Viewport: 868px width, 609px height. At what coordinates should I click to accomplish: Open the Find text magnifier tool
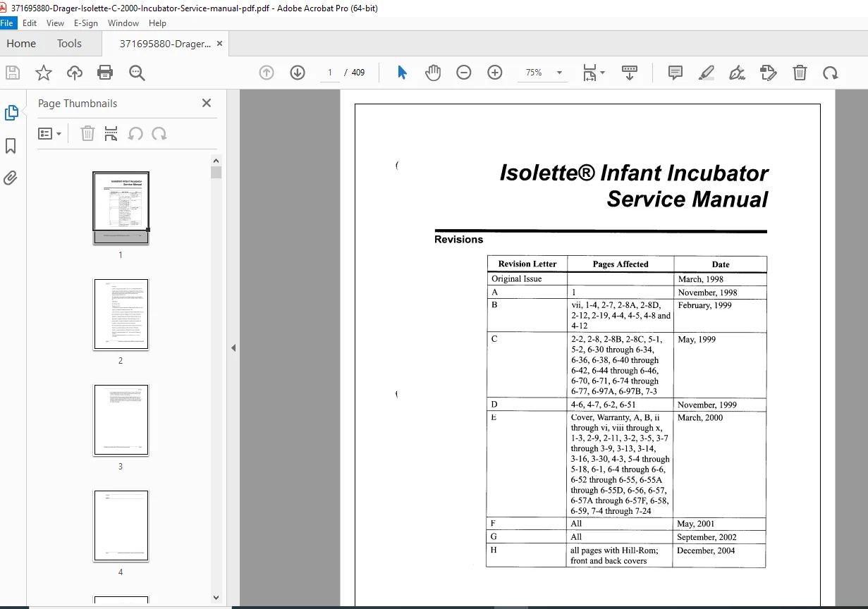[x=137, y=73]
